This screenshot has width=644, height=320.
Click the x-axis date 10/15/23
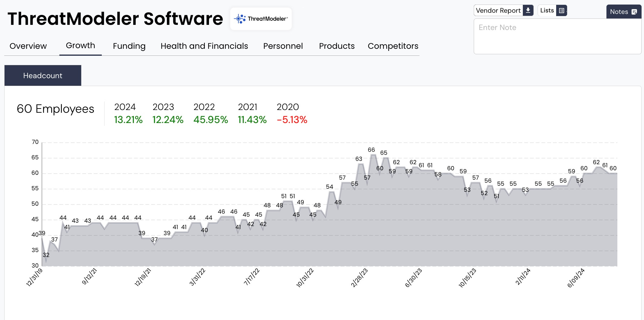click(467, 278)
